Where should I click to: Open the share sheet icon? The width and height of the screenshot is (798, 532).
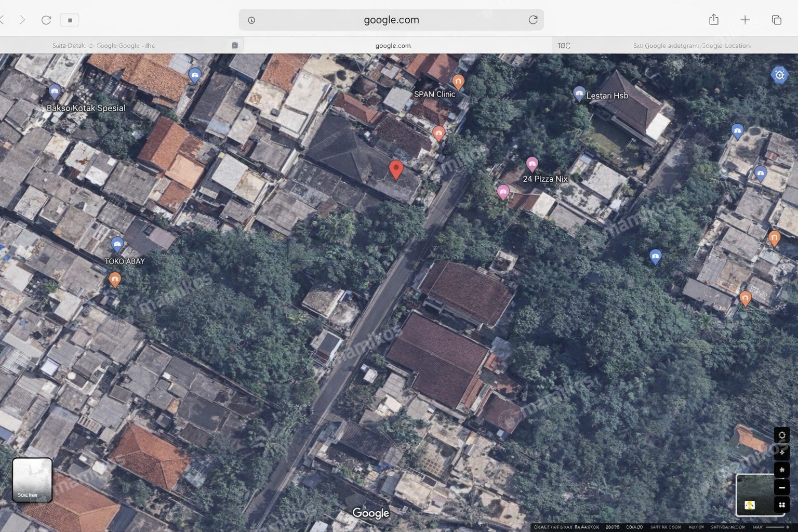[714, 20]
